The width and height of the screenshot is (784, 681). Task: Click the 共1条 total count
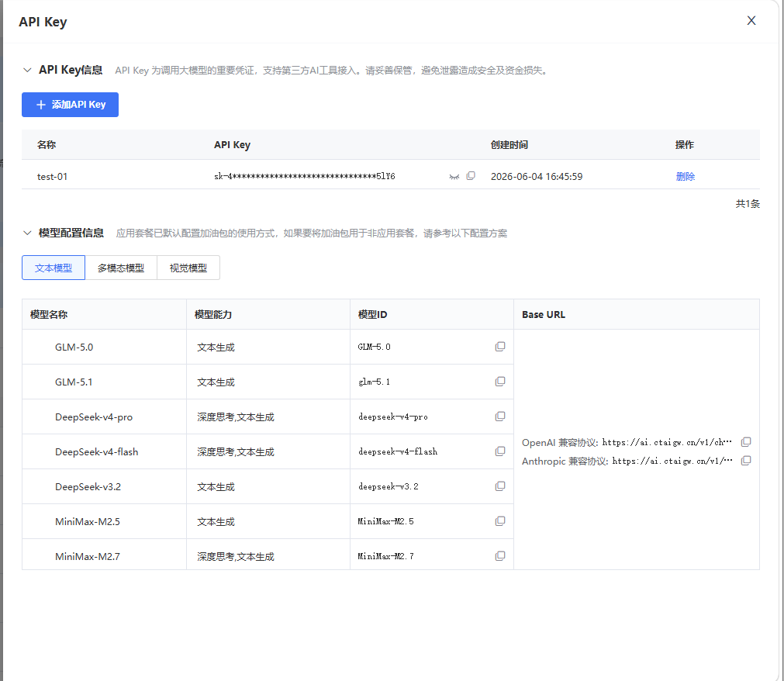point(748,203)
